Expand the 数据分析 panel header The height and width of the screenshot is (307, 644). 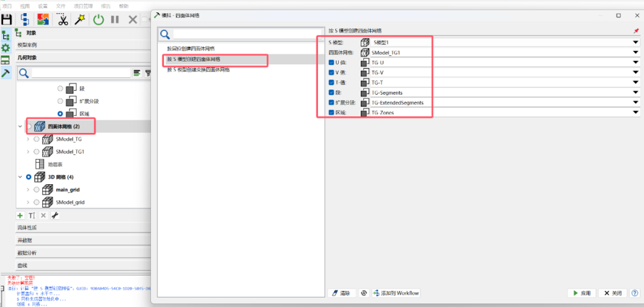83,253
